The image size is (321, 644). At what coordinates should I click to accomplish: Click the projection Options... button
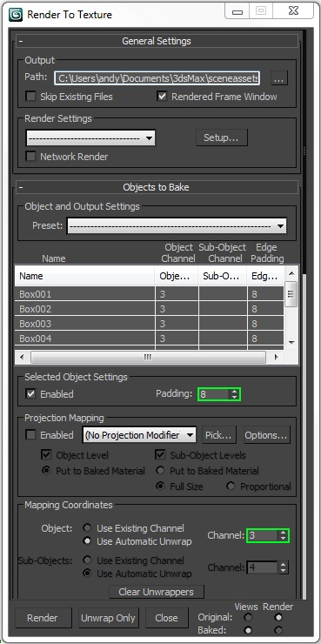267,435
